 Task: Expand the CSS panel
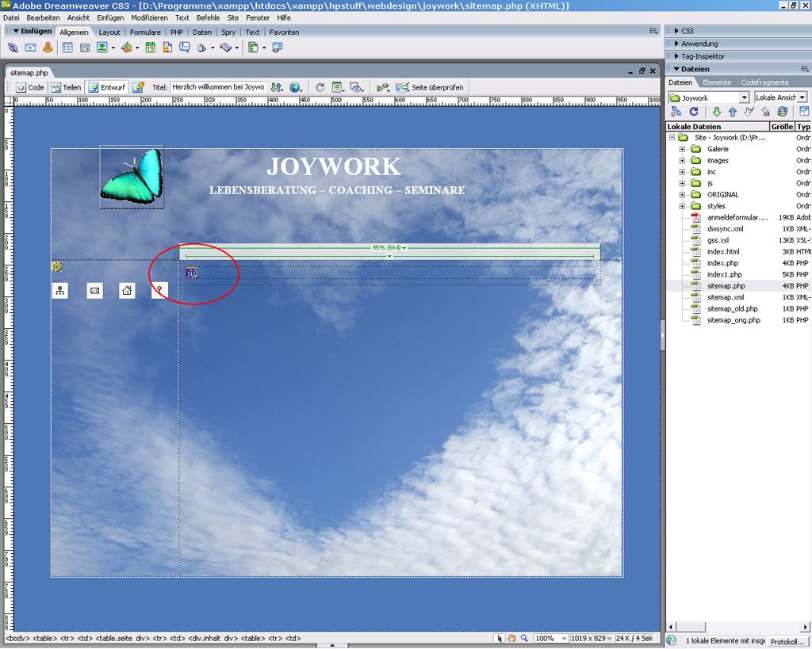tap(687, 31)
